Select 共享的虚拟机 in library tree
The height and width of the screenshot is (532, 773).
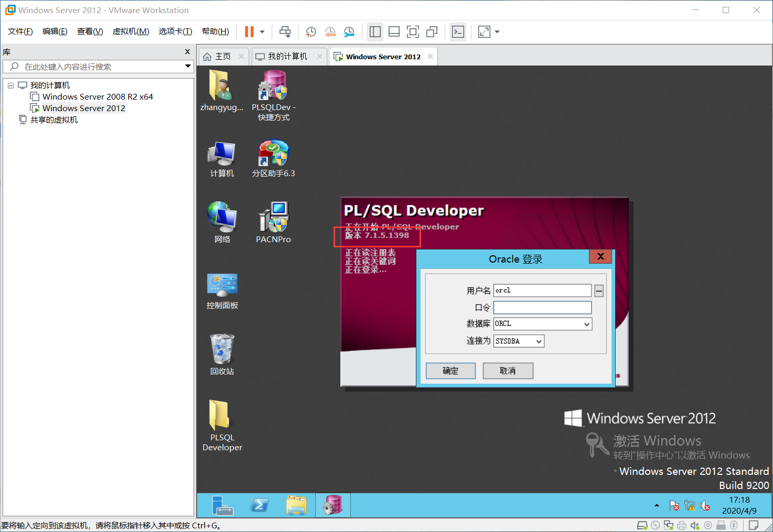48,120
